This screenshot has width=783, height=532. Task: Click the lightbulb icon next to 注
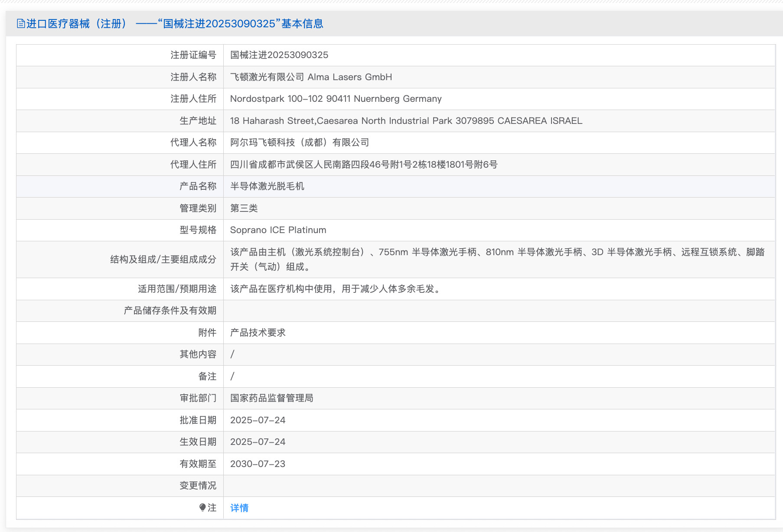click(x=202, y=508)
